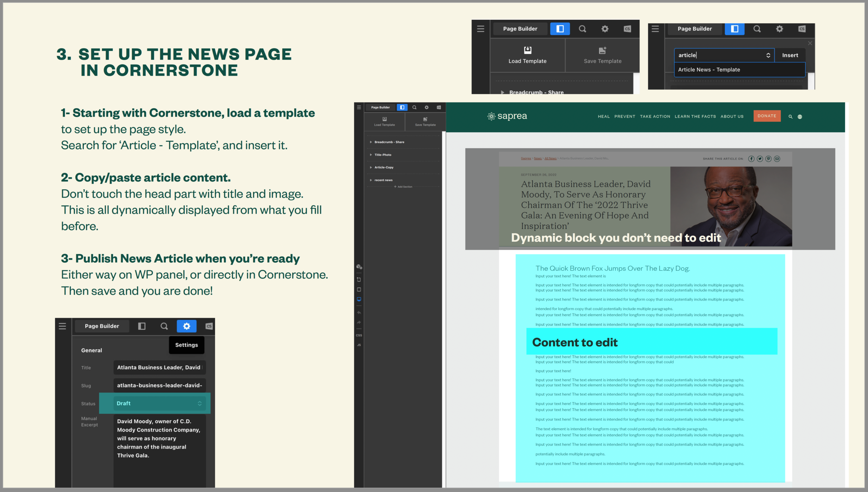Share article on Facebook icon
The image size is (868, 492).
[751, 159]
